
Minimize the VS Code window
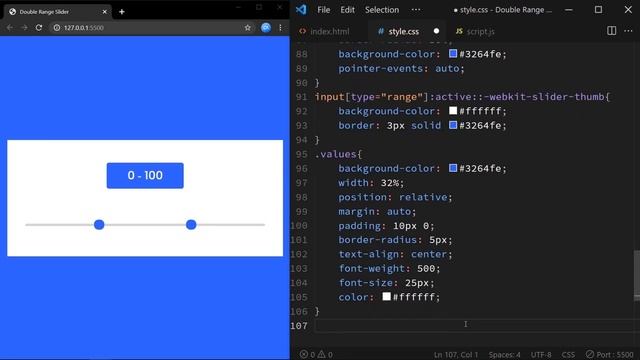click(x=569, y=9)
